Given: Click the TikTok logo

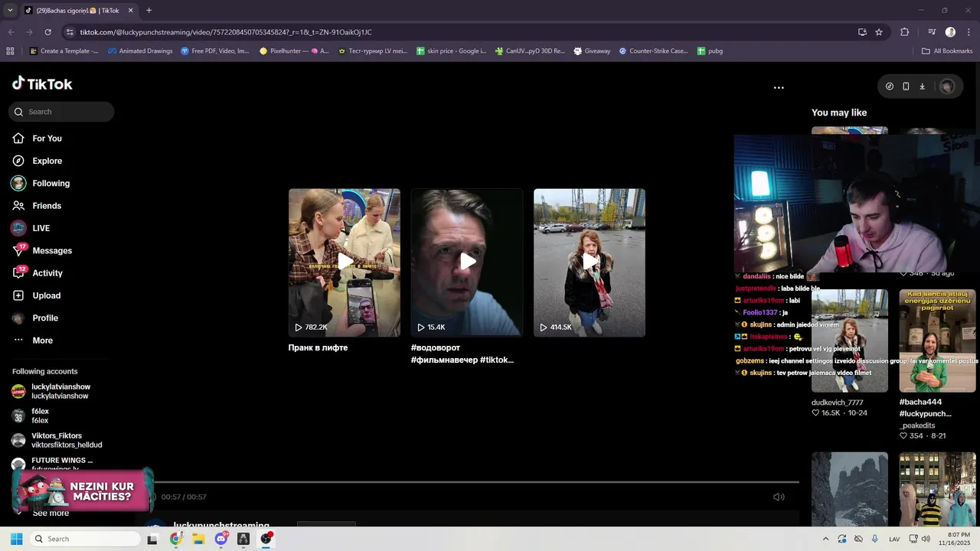Looking at the screenshot, I should pyautogui.click(x=42, y=83).
